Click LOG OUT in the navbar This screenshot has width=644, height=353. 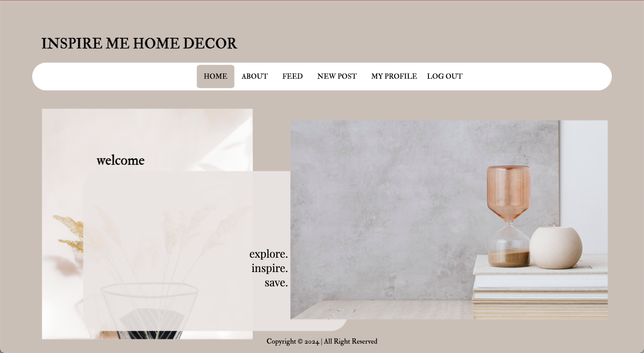pyautogui.click(x=445, y=77)
